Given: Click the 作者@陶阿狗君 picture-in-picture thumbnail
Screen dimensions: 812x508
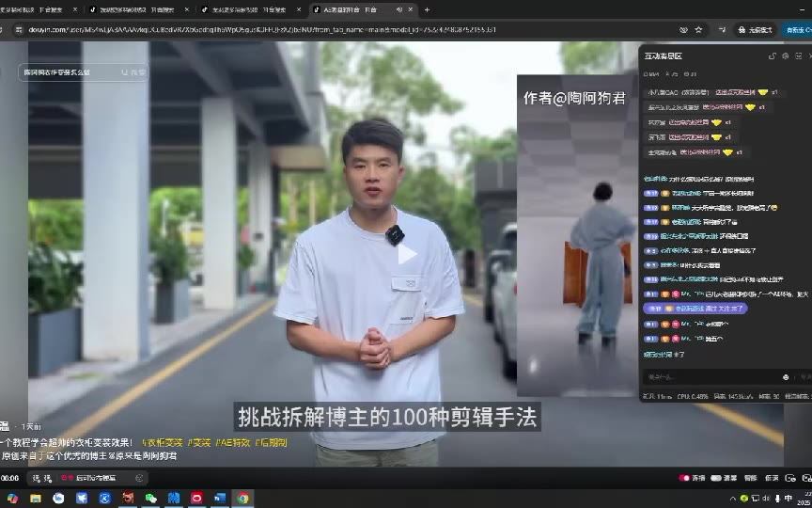Looking at the screenshot, I should (575, 235).
